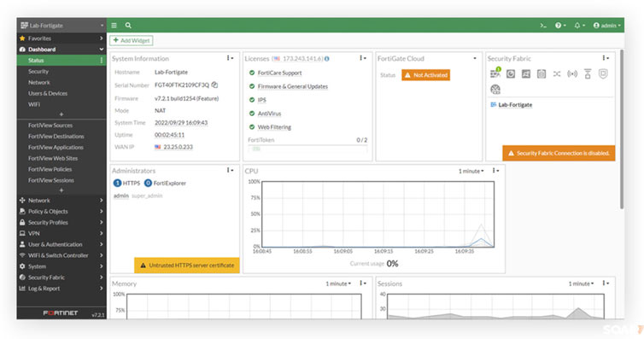Open the Firmware & General Updates link

[x=292, y=86]
